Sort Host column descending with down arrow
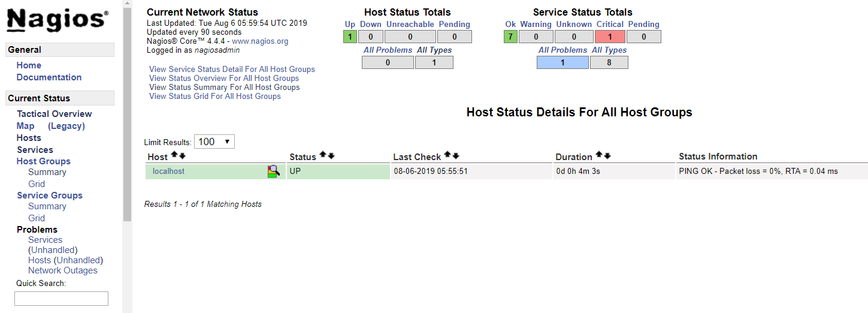Viewport: 868px width, 313px height. (x=182, y=155)
